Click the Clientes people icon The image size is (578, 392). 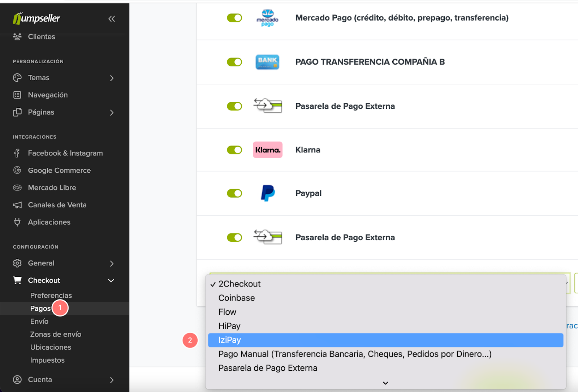[17, 36]
